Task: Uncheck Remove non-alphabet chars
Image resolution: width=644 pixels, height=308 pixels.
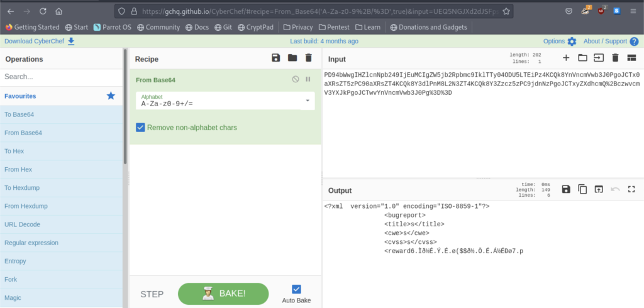Action: pos(141,128)
